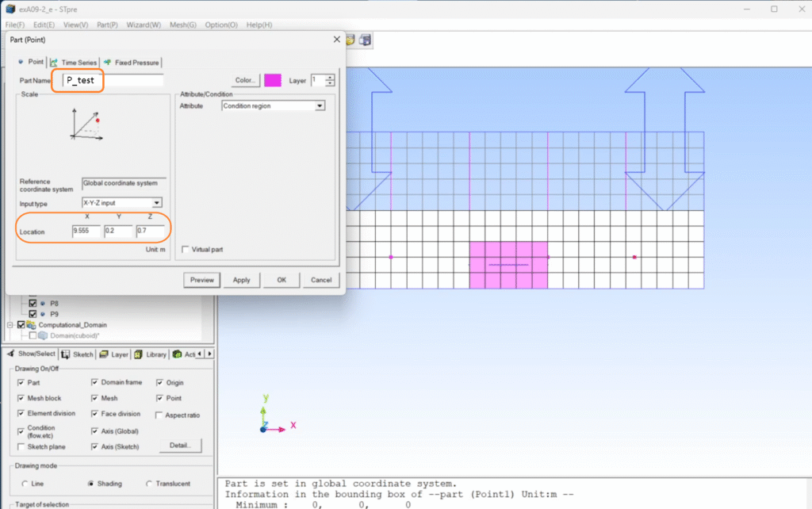
Task: Toggle Condition (flow,etc) checkbox
Action: point(21,431)
